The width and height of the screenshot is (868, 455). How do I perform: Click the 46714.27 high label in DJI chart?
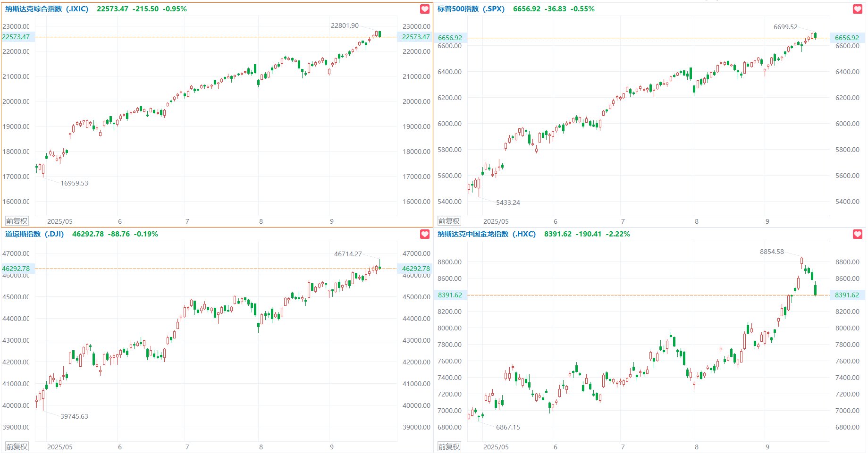point(348,254)
